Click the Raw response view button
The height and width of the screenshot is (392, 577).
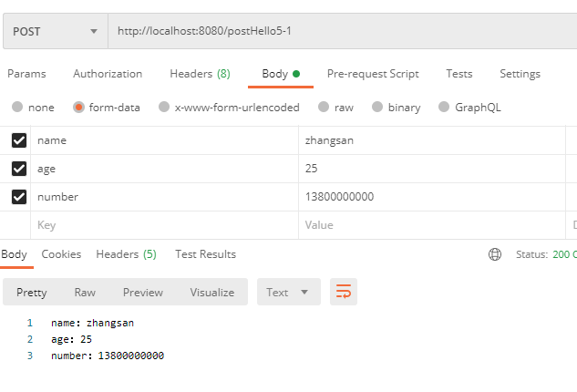(85, 292)
